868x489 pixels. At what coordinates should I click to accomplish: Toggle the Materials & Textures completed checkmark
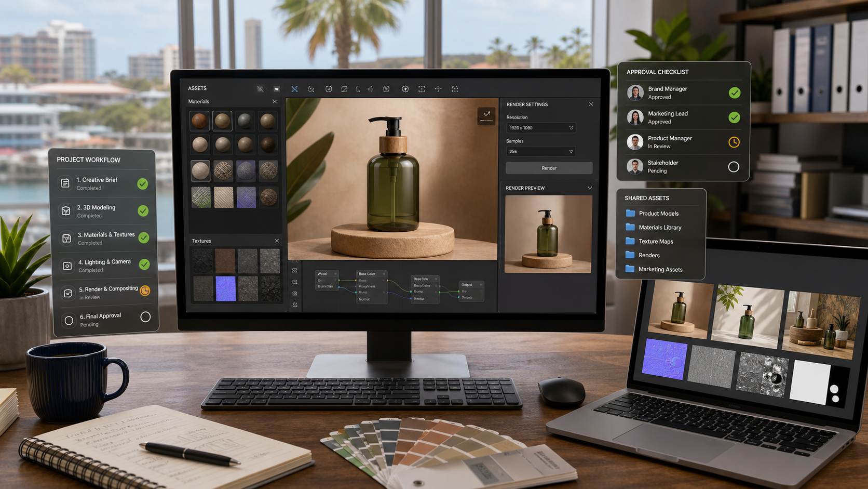(x=144, y=237)
